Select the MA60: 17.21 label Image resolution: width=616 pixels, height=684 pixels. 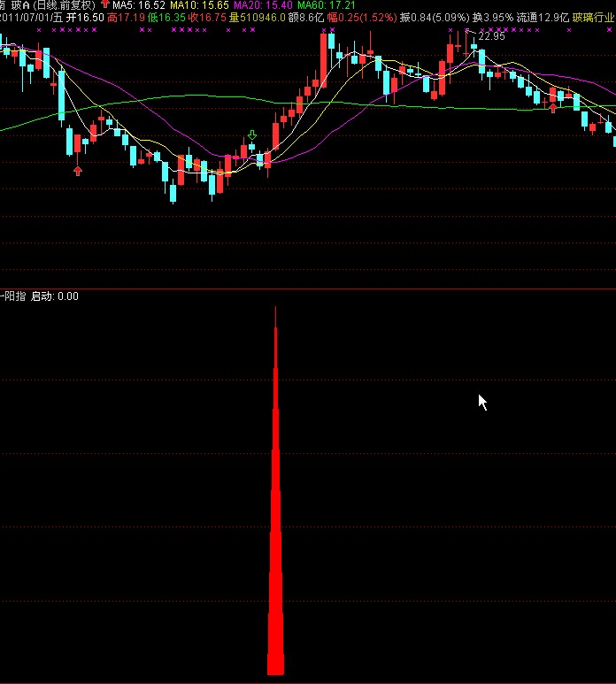(327, 5)
